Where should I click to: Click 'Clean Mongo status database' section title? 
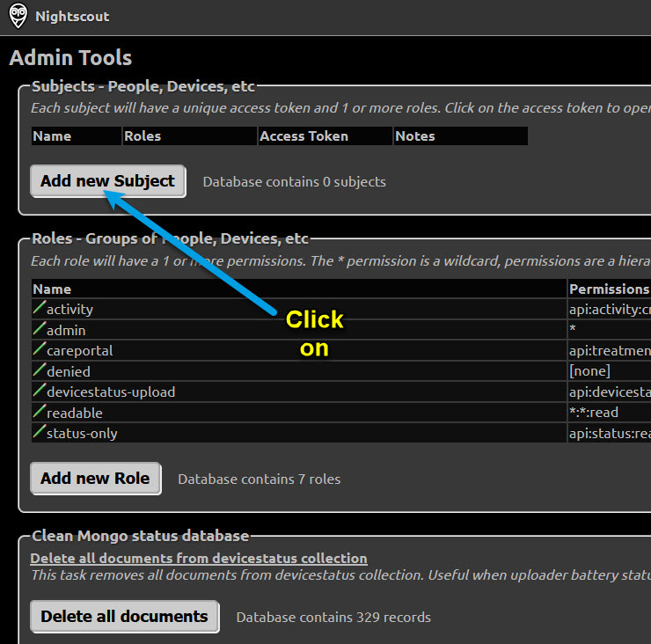(x=141, y=536)
